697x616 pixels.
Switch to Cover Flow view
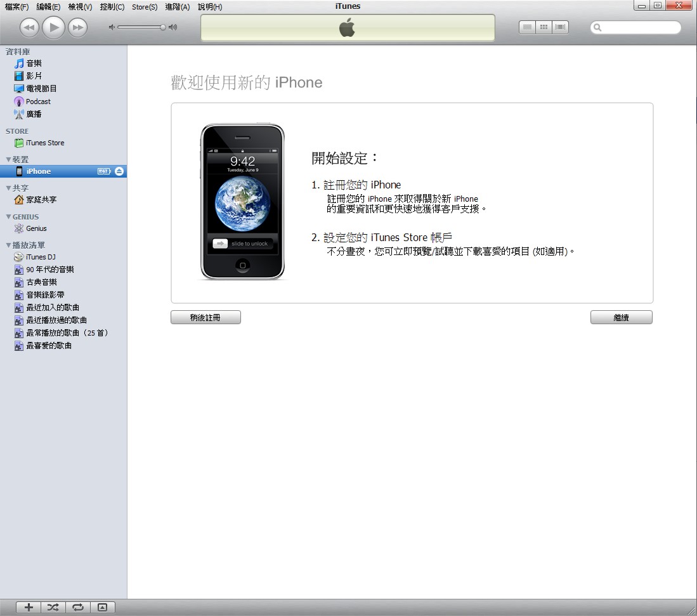560,27
